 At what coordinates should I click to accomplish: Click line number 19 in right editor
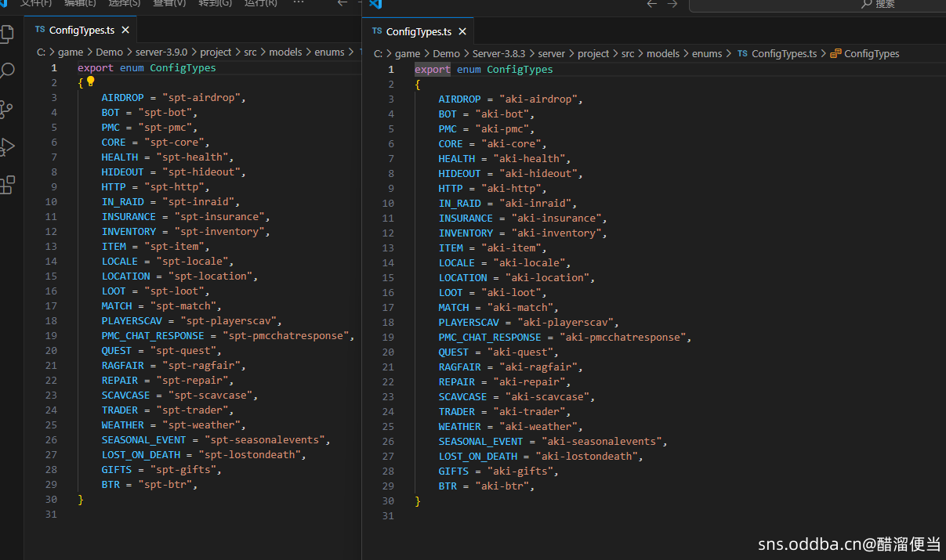pos(389,337)
